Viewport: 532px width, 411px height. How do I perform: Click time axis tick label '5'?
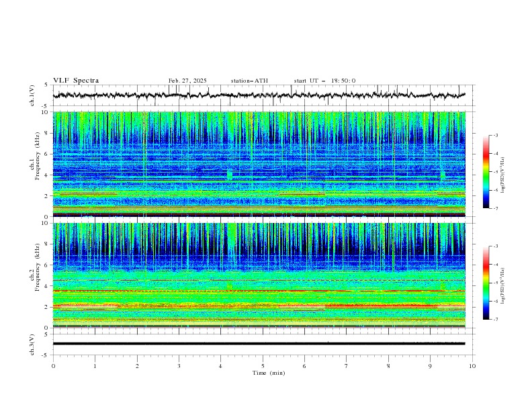[263, 366]
